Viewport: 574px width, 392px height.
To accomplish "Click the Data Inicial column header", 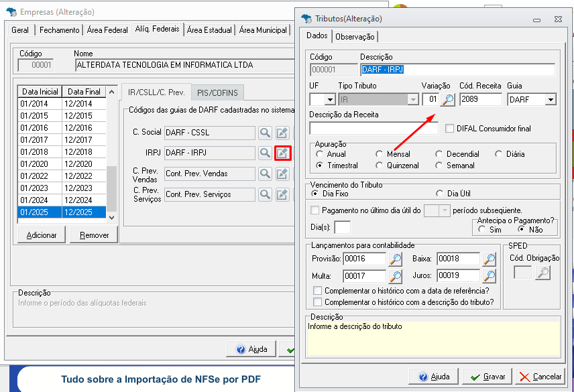I will click(40, 91).
